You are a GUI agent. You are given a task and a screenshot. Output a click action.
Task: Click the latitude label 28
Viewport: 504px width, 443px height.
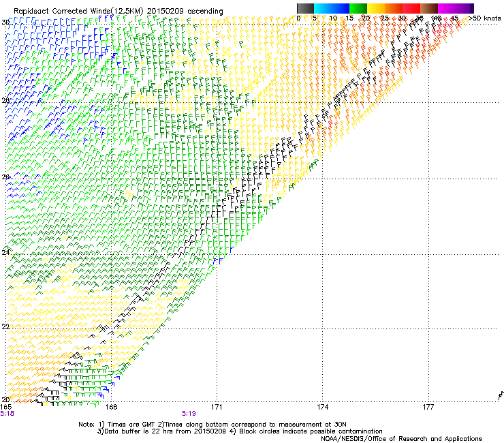[x=5, y=100]
